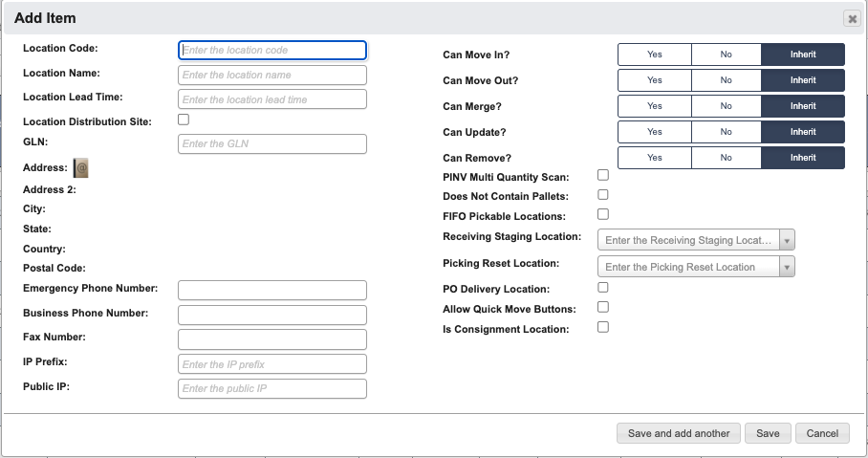Check Allow Quick Move Buttons
Viewport: 868px width, 458px height.
[603, 307]
